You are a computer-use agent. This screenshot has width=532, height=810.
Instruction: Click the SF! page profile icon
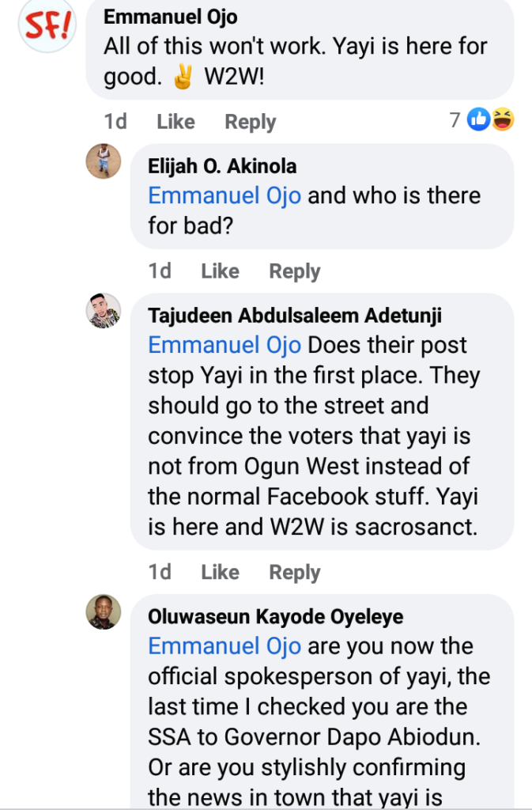point(47,26)
